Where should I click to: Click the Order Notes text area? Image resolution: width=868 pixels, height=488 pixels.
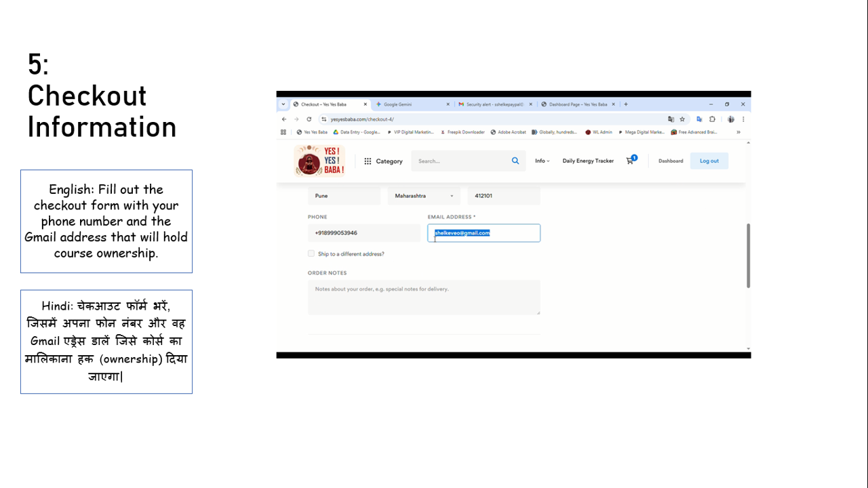point(424,297)
